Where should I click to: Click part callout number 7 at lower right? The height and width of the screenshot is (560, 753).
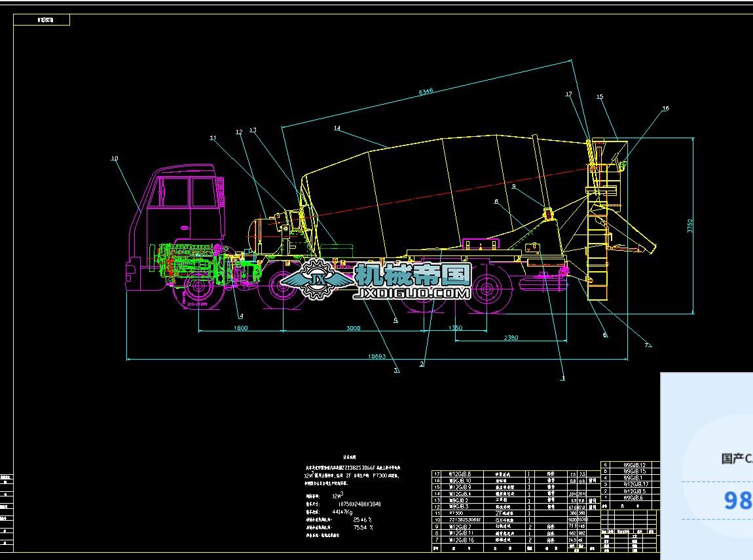[x=646, y=345]
